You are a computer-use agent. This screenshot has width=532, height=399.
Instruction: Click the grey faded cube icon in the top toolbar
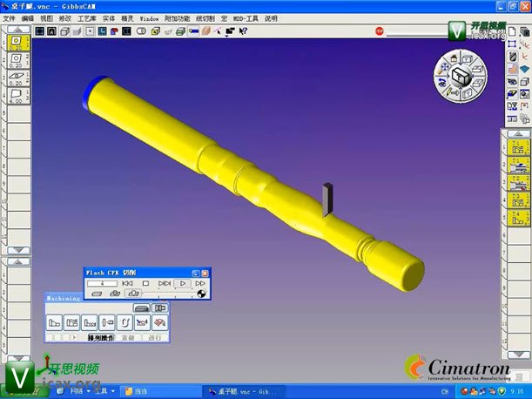point(77,31)
